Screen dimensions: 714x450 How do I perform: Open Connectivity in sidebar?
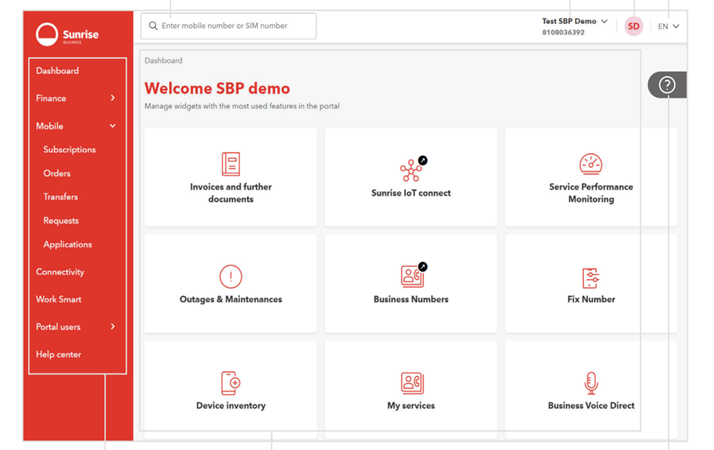(x=60, y=272)
